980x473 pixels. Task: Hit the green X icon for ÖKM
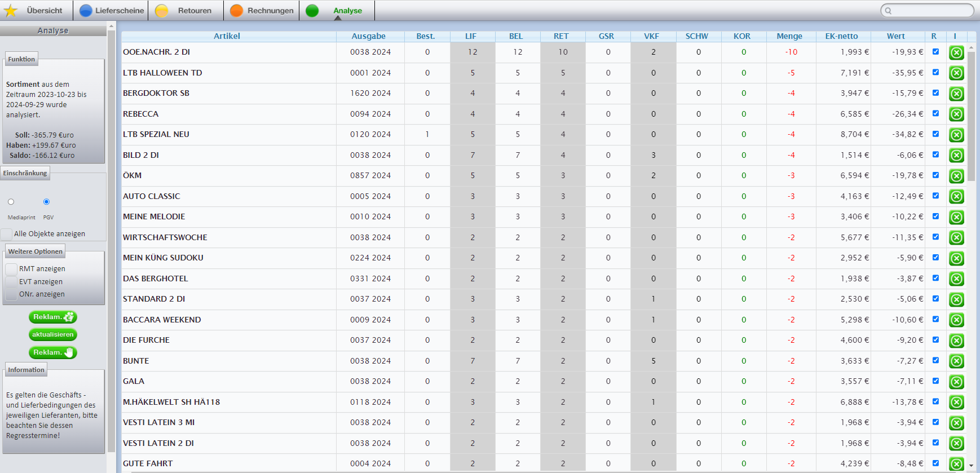[x=956, y=176]
